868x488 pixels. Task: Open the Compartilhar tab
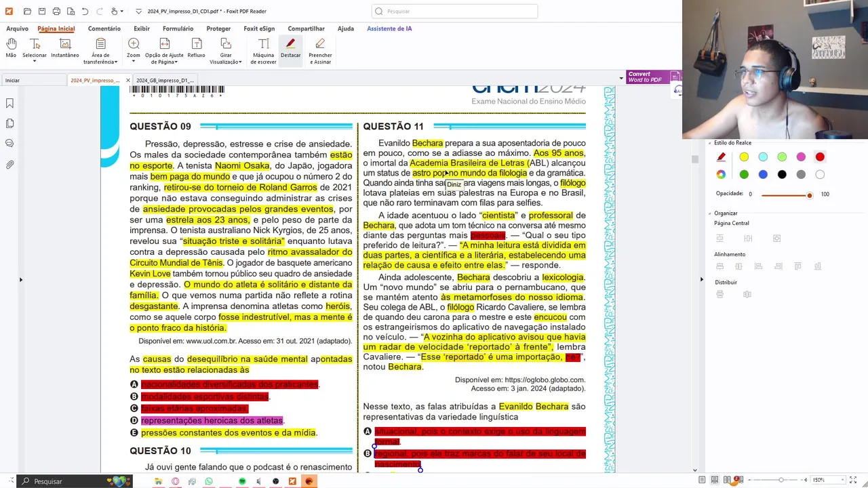(306, 28)
